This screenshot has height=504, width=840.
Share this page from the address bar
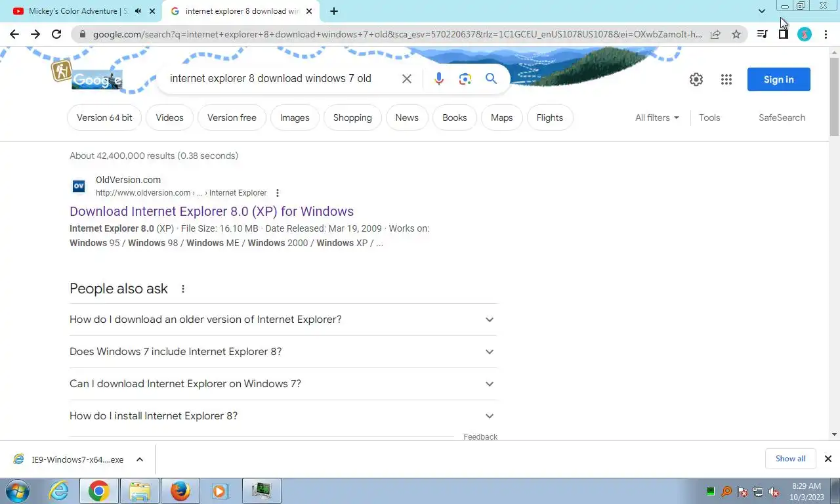[715, 34]
